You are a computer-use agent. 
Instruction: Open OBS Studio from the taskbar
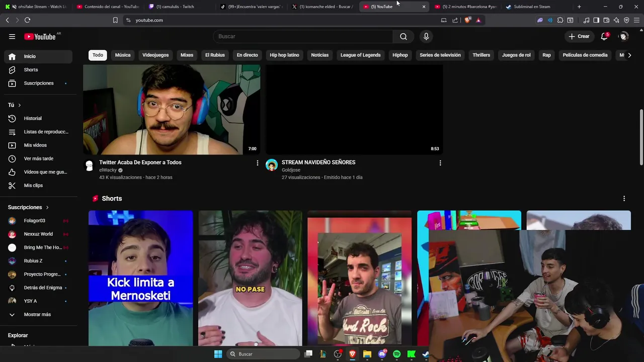click(x=338, y=354)
